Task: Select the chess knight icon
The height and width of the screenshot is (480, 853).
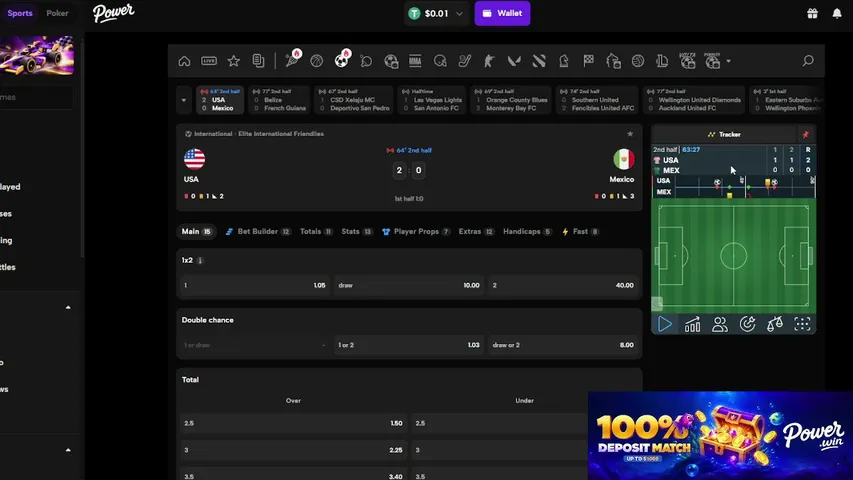Action: (564, 61)
